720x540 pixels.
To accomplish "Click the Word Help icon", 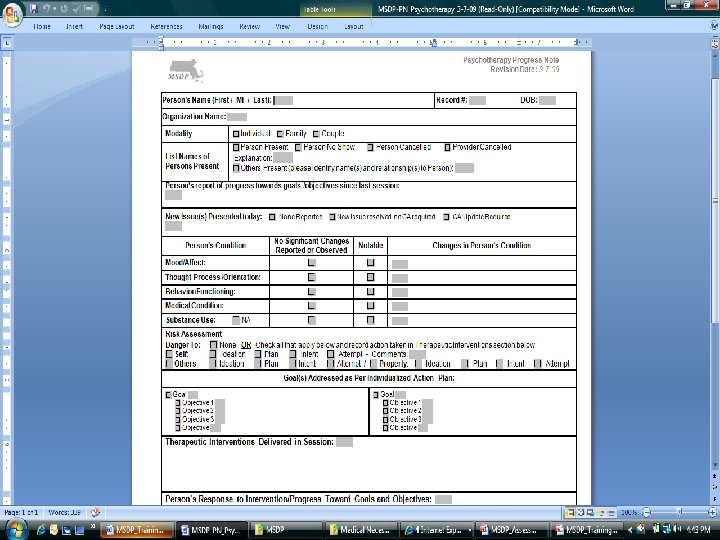I will (714, 26).
